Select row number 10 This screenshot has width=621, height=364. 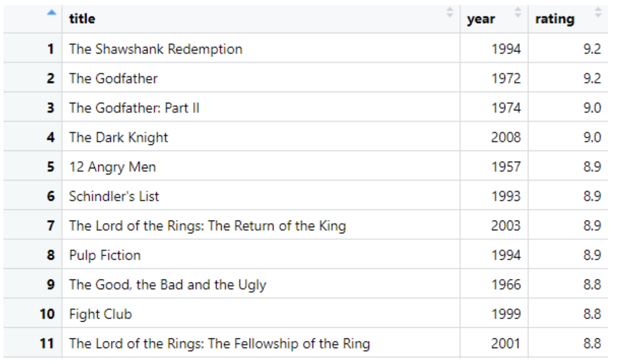pyautogui.click(x=47, y=315)
